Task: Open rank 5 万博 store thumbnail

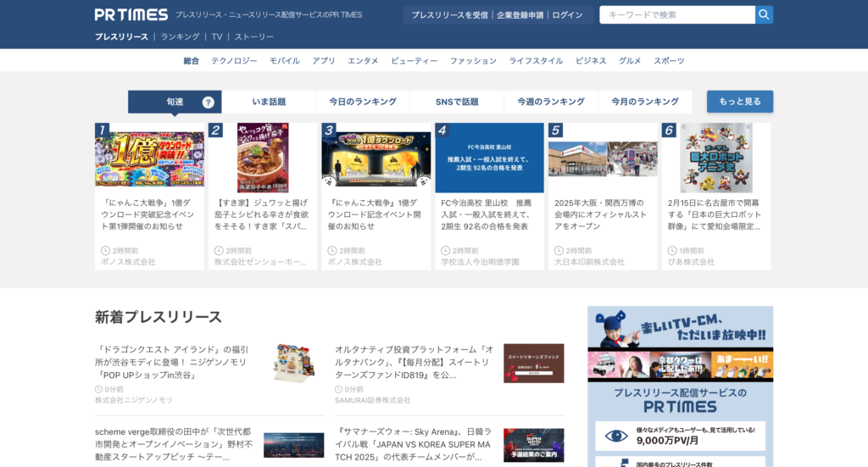Action: (x=603, y=158)
